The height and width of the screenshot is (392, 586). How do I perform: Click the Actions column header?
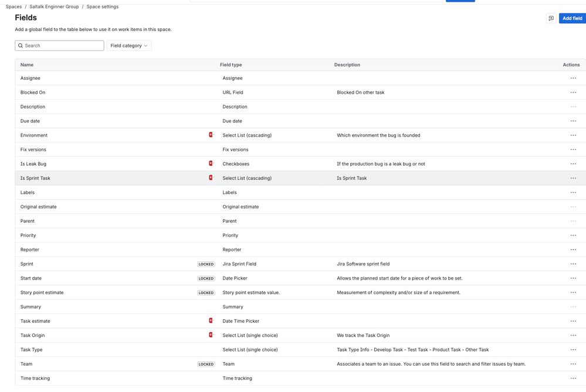tap(571, 64)
